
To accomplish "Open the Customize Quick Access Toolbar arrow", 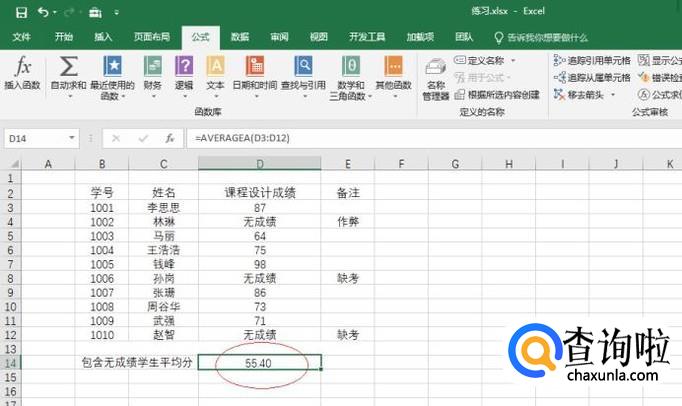I will coord(117,13).
